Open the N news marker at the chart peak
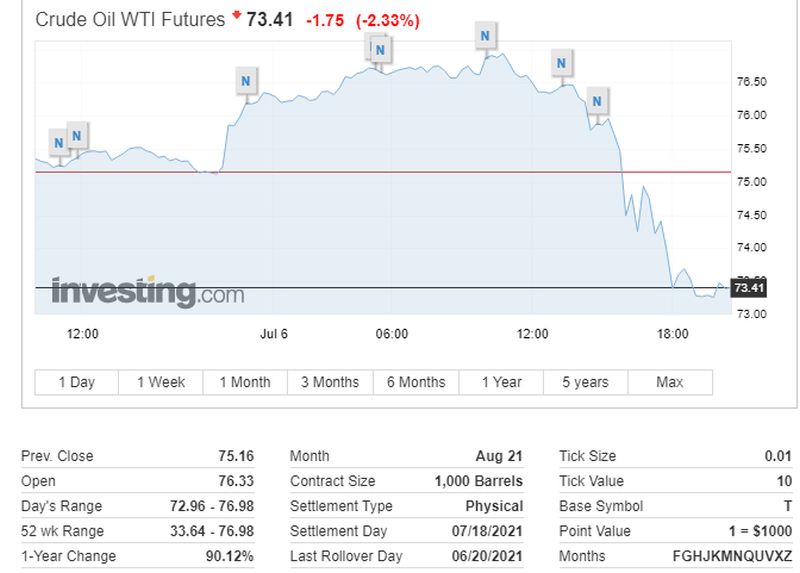 click(x=485, y=36)
